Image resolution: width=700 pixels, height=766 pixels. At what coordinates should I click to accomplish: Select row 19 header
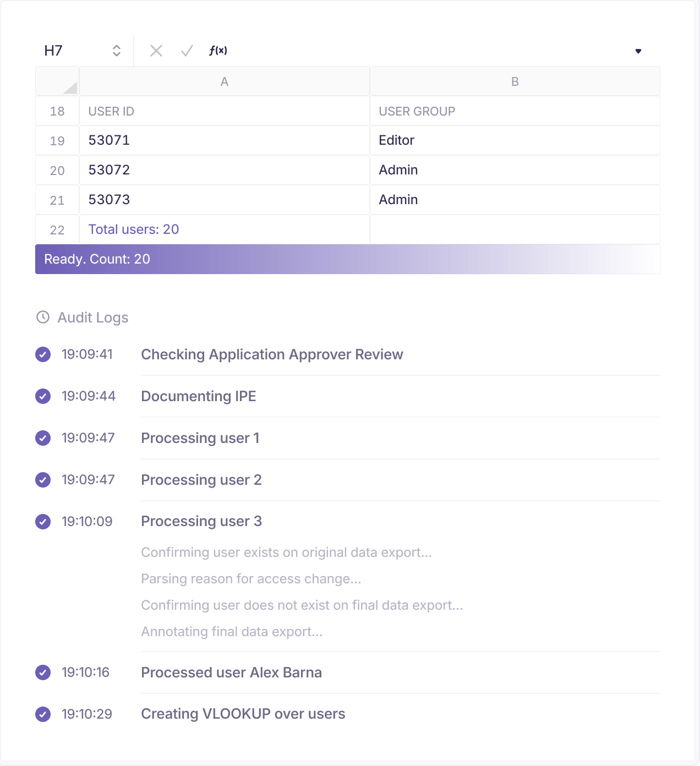click(x=57, y=141)
